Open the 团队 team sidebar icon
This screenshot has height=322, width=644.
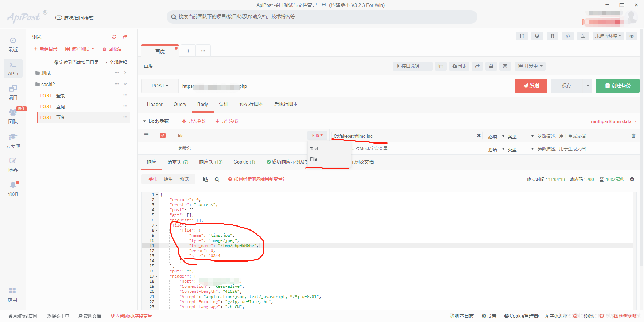tap(13, 117)
